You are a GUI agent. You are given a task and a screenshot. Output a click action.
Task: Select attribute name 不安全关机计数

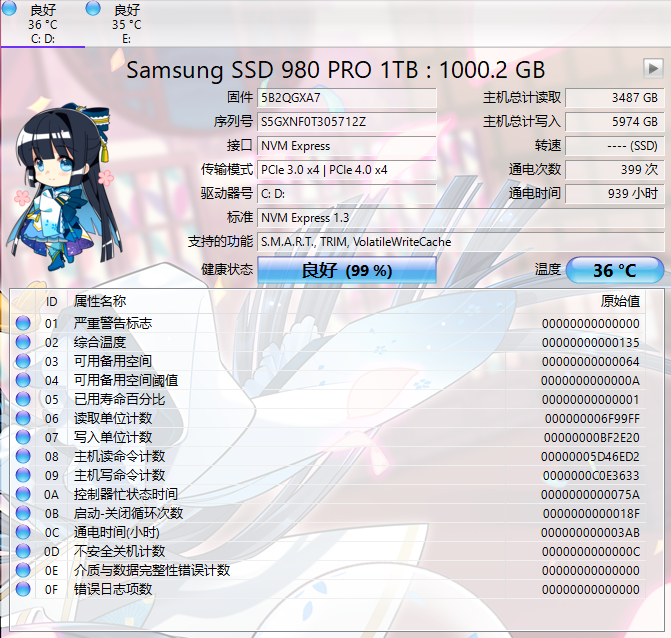(x=119, y=551)
